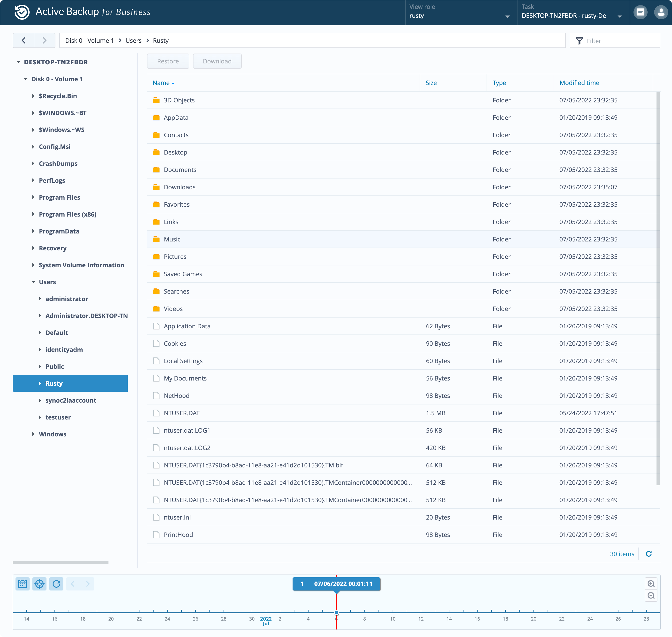Expand the Program Files tree node

click(x=33, y=198)
